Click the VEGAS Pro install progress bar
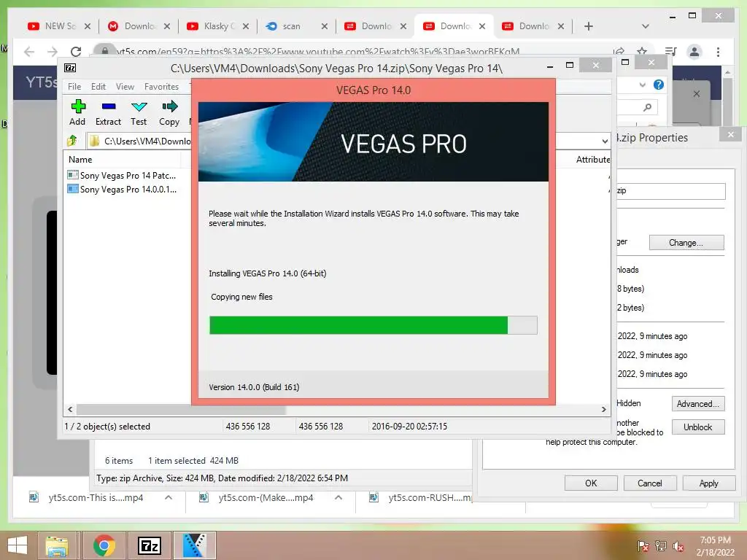 point(373,325)
